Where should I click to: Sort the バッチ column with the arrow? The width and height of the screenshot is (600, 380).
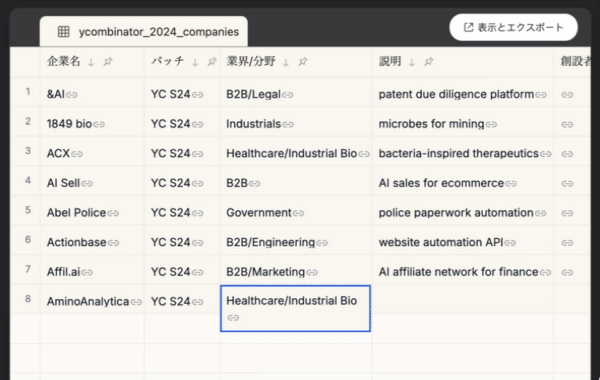[x=195, y=62]
